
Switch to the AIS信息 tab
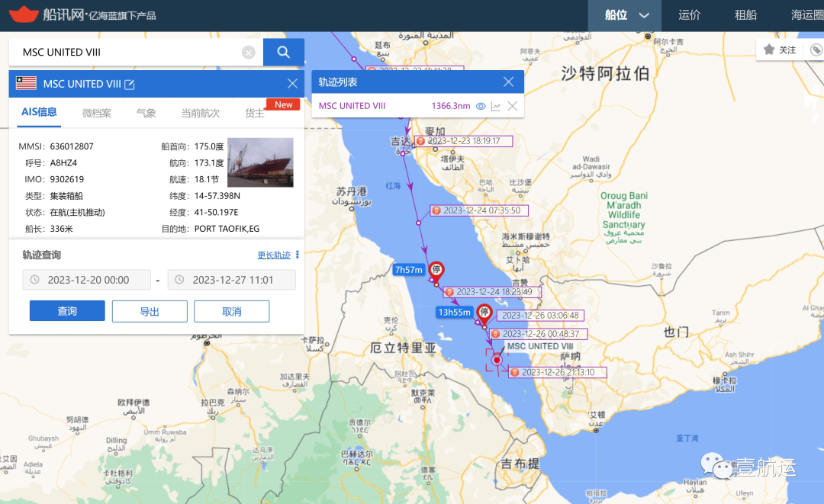[39, 112]
